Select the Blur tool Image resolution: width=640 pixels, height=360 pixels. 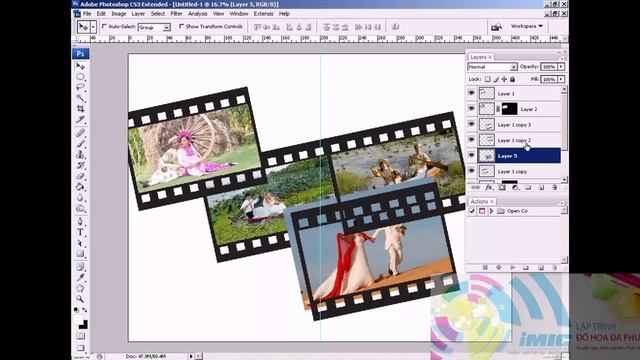point(80,198)
